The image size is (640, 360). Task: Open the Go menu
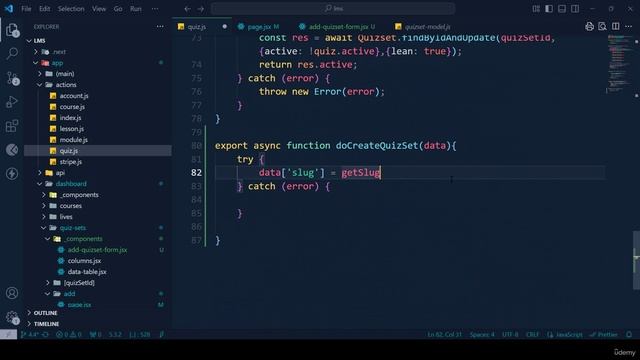[x=118, y=9]
